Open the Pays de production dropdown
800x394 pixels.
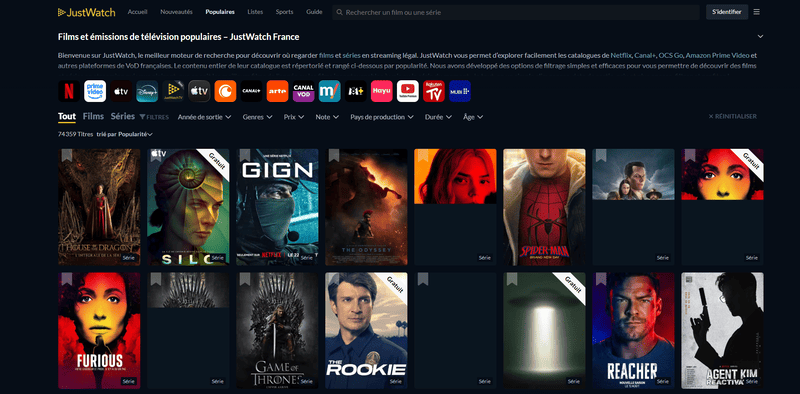tap(382, 117)
